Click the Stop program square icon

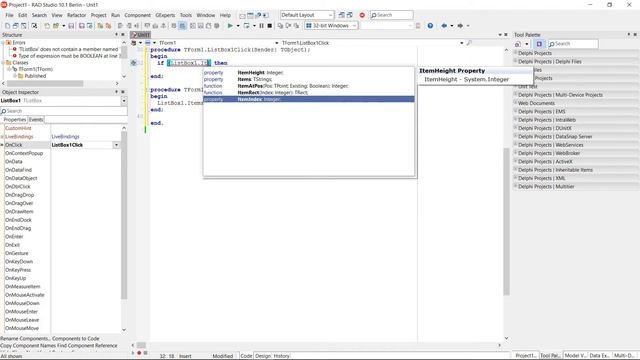click(x=269, y=26)
